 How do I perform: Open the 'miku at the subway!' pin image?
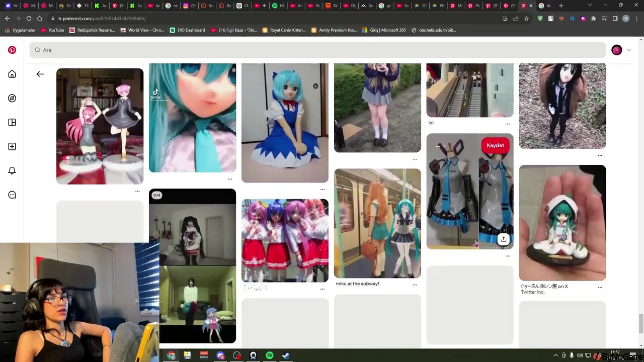click(x=377, y=223)
